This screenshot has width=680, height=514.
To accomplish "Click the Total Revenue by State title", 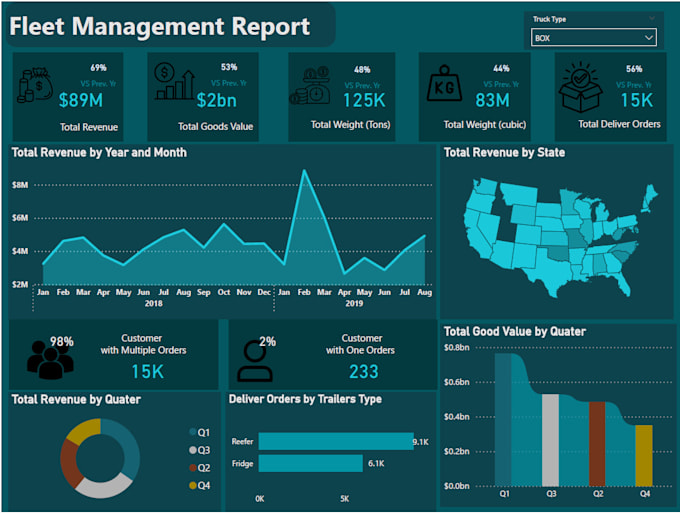I will point(504,153).
